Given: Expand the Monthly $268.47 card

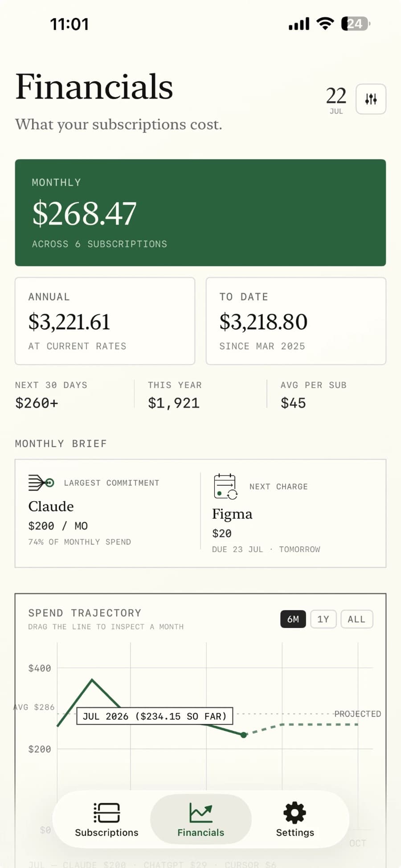Looking at the screenshot, I should [x=200, y=213].
